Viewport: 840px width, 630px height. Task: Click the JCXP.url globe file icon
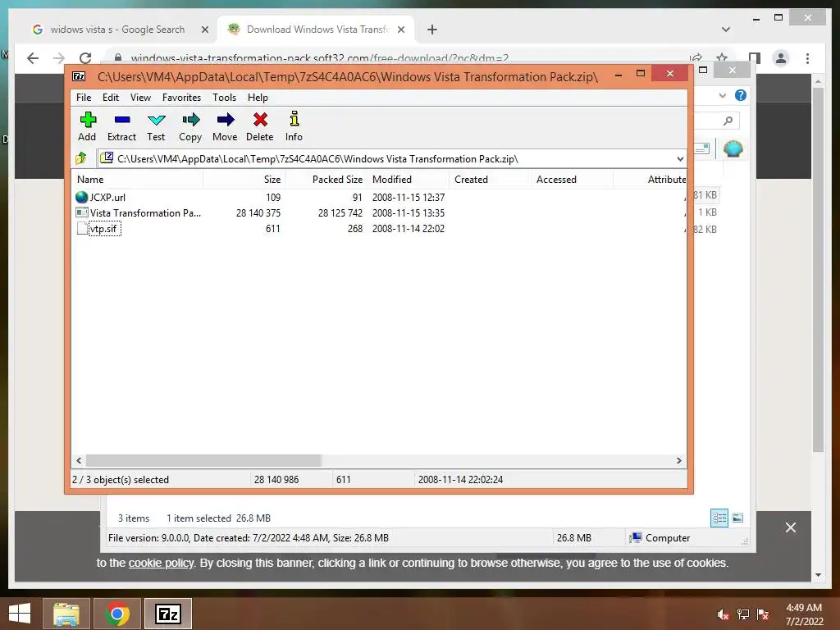(x=81, y=197)
